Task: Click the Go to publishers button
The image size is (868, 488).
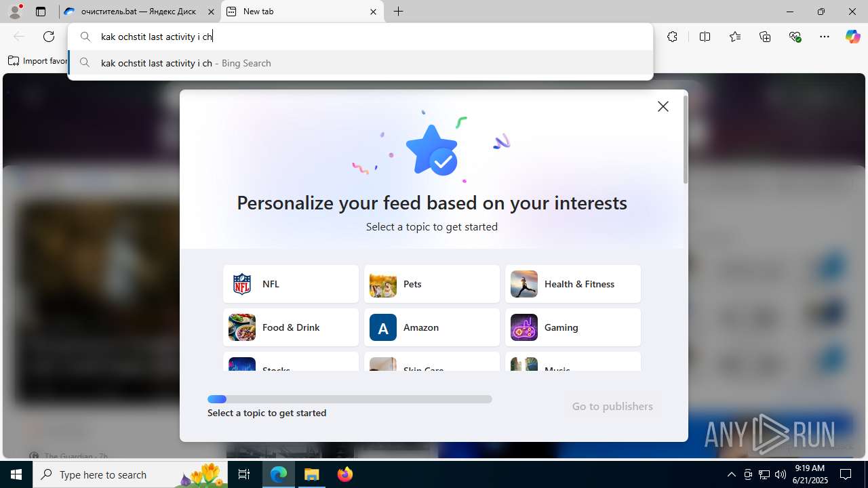Action: click(x=612, y=406)
